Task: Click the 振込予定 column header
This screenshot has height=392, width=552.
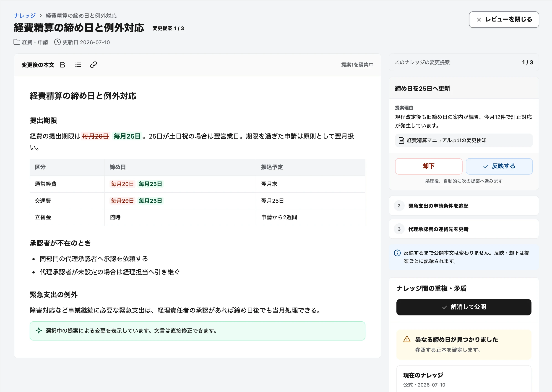Action: click(310, 167)
